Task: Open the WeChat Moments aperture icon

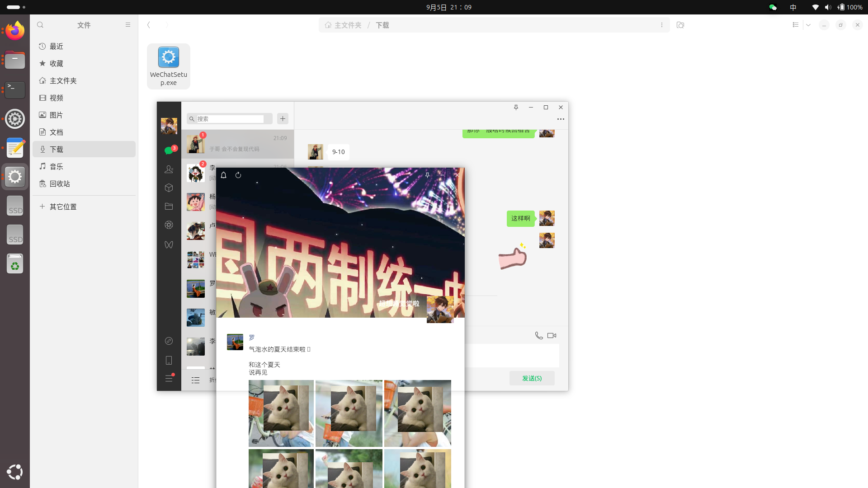Action: click(169, 225)
